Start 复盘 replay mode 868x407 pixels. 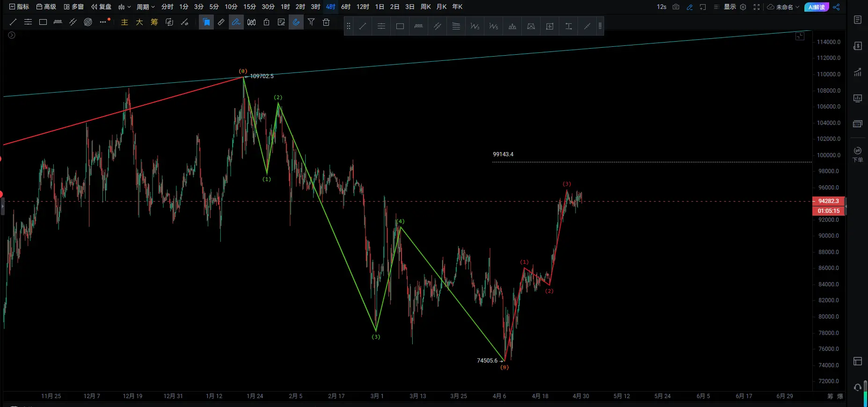click(101, 7)
